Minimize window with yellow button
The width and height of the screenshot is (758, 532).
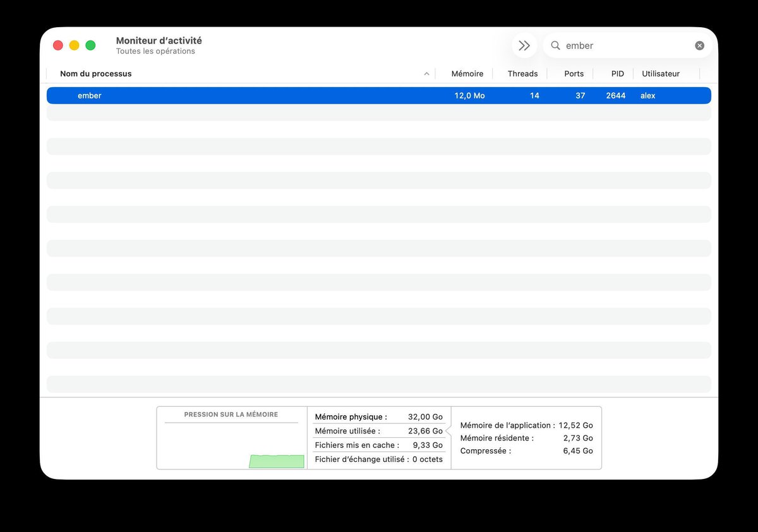[74, 45]
